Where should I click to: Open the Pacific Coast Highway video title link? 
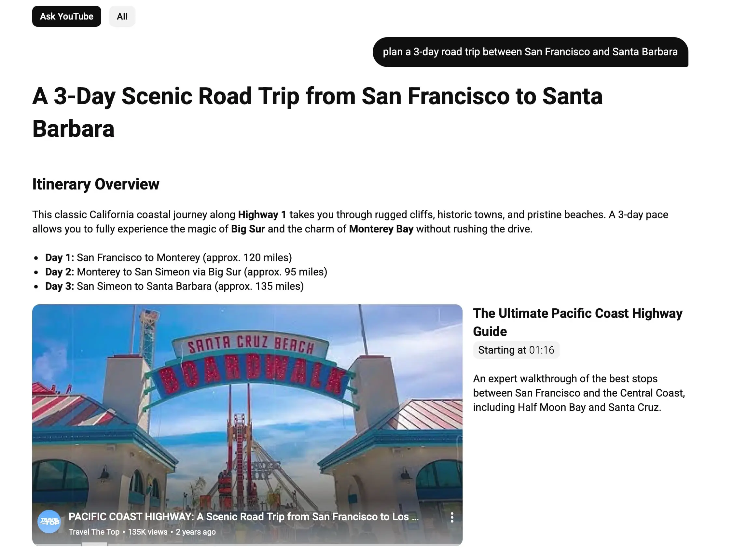[243, 517]
